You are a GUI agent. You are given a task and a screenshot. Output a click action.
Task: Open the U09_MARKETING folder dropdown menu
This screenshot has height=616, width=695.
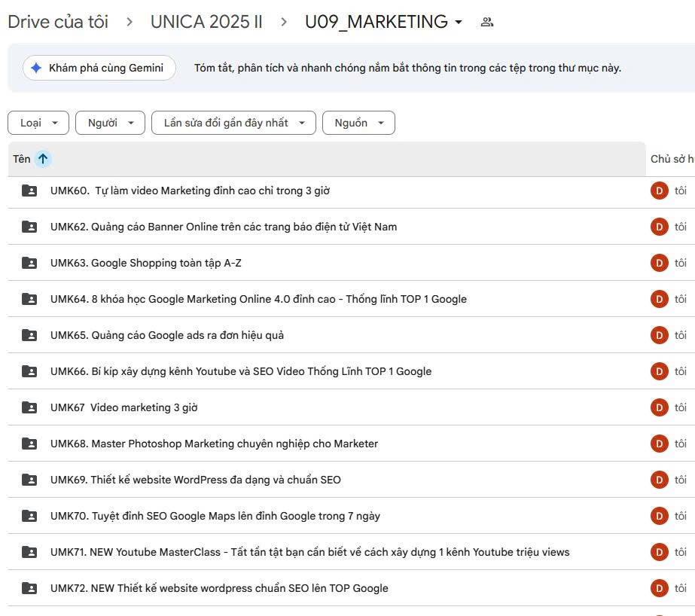(459, 22)
